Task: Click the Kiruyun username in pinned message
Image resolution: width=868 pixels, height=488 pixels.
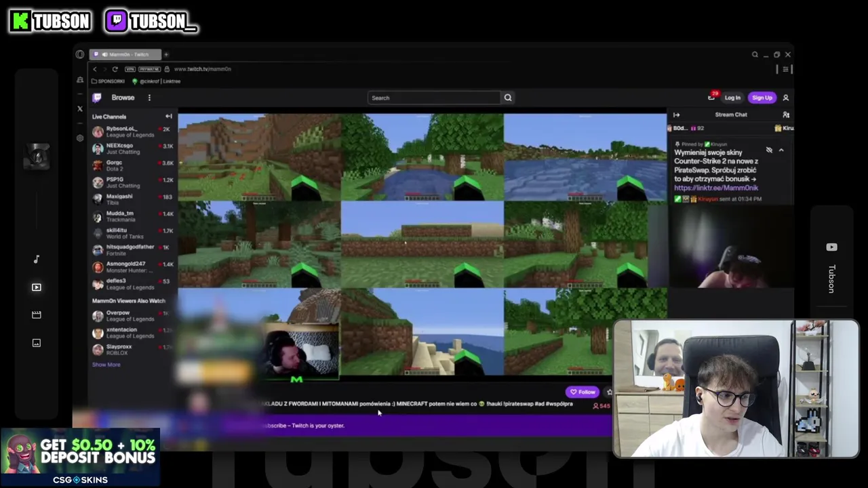Action: pyautogui.click(x=707, y=199)
